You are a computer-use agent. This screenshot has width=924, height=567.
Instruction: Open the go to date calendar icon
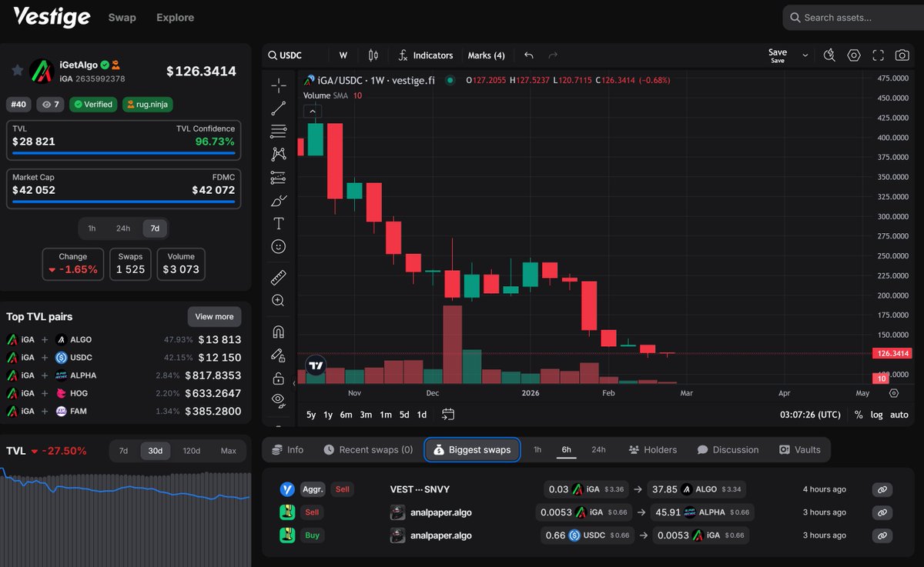(x=448, y=414)
